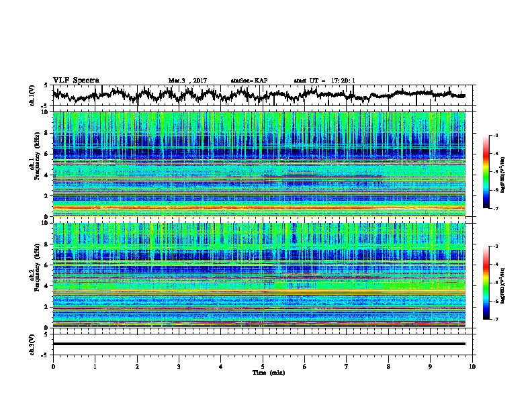The height and width of the screenshot is (411, 532).
Task: Select the log(PSD) label beside ch.2 colorbar
Action: [503, 285]
